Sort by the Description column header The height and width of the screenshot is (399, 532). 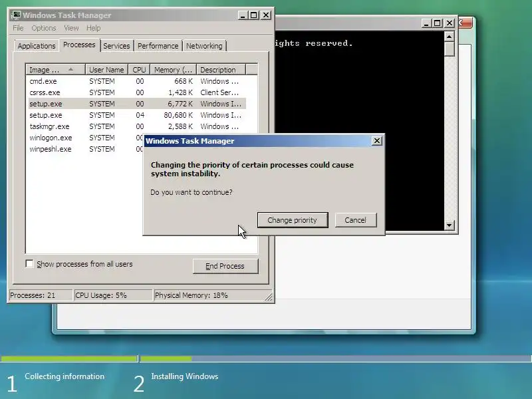221,70
